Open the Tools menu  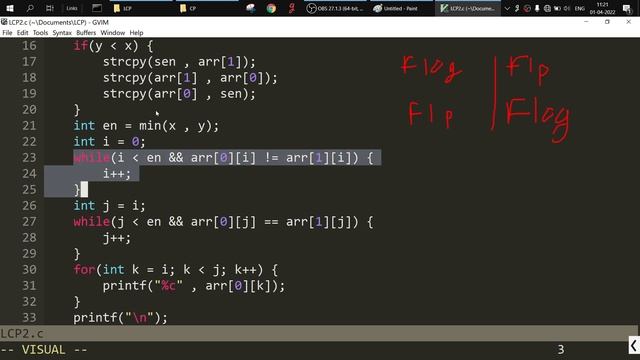pos(40,33)
